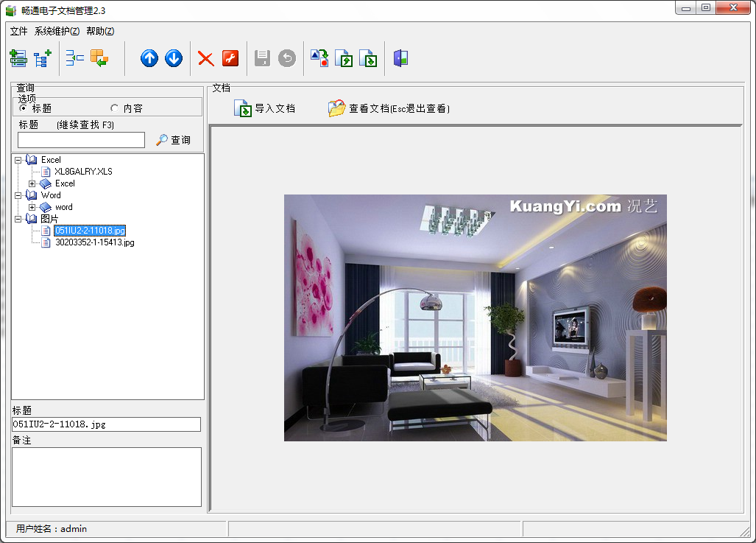Click the 导入文档 import button
756x543 pixels.
click(x=265, y=108)
